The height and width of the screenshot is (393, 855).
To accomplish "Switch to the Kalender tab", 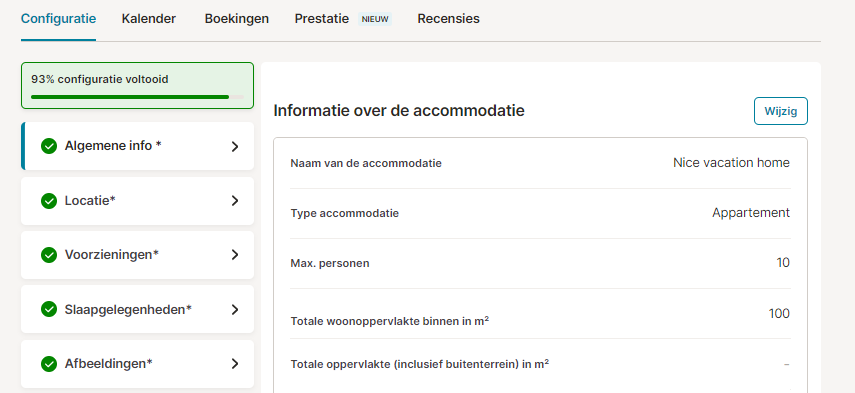I will click(x=148, y=19).
